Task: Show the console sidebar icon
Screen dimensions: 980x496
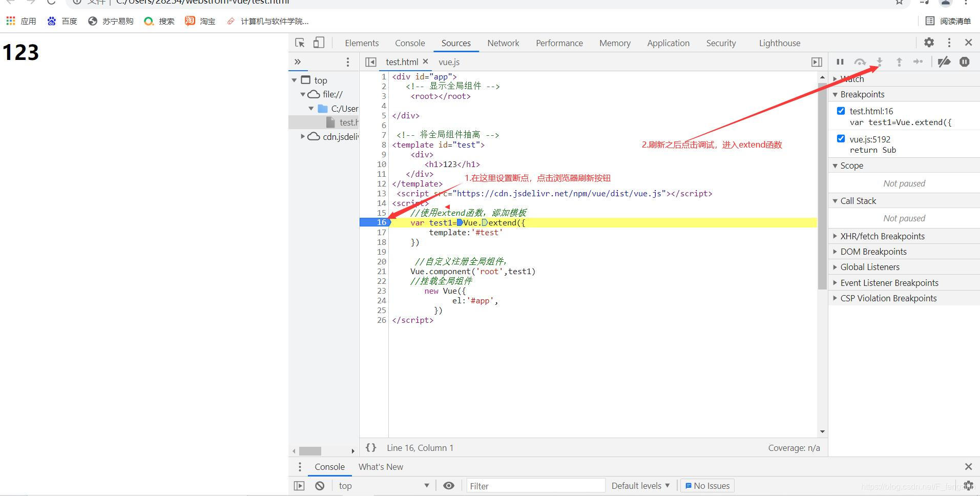Action: click(299, 486)
